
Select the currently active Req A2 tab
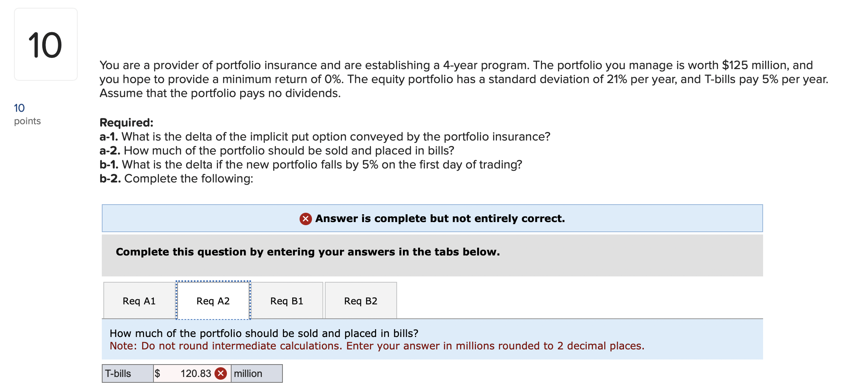tap(213, 300)
